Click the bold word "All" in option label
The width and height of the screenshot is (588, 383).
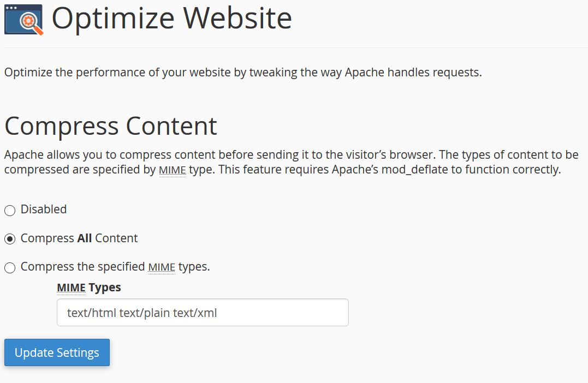(85, 238)
